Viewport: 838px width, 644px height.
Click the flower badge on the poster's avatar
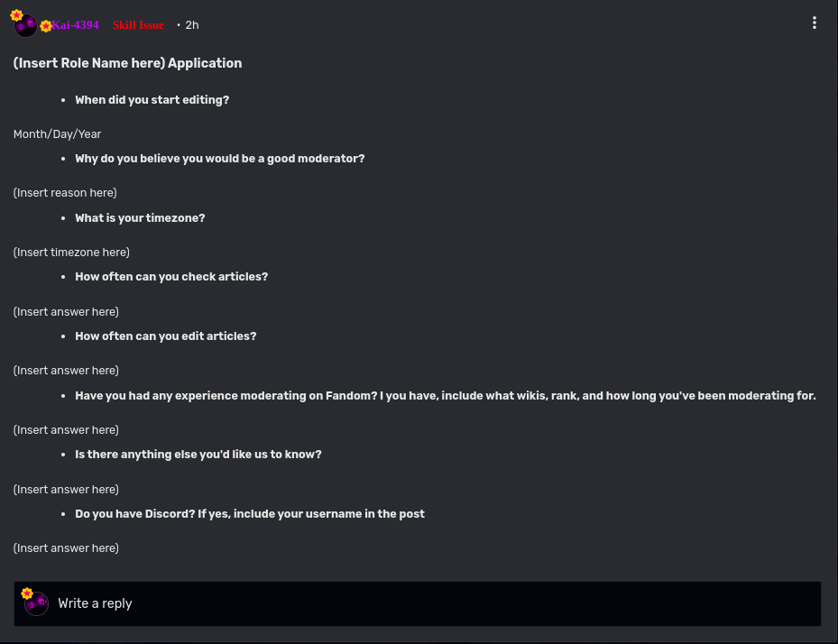pyautogui.click(x=16, y=15)
